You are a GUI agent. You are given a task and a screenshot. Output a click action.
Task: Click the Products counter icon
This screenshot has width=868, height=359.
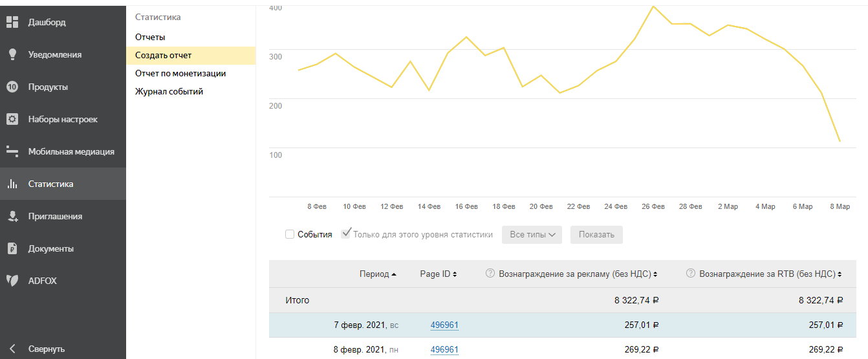12,87
